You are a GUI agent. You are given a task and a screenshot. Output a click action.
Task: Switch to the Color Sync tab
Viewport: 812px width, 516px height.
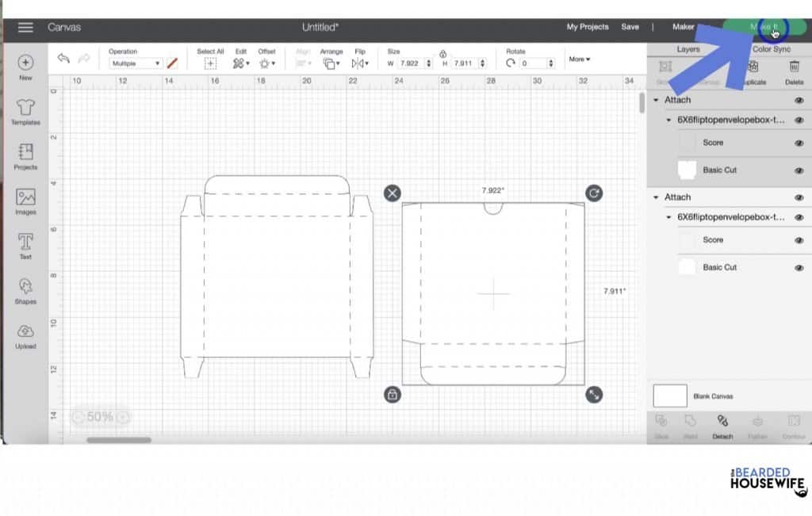point(772,49)
